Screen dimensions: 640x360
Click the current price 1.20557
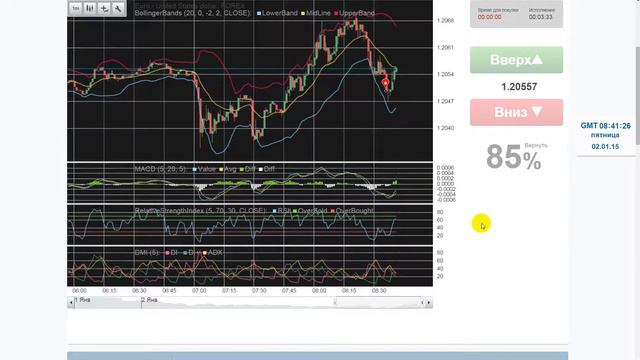pyautogui.click(x=519, y=87)
